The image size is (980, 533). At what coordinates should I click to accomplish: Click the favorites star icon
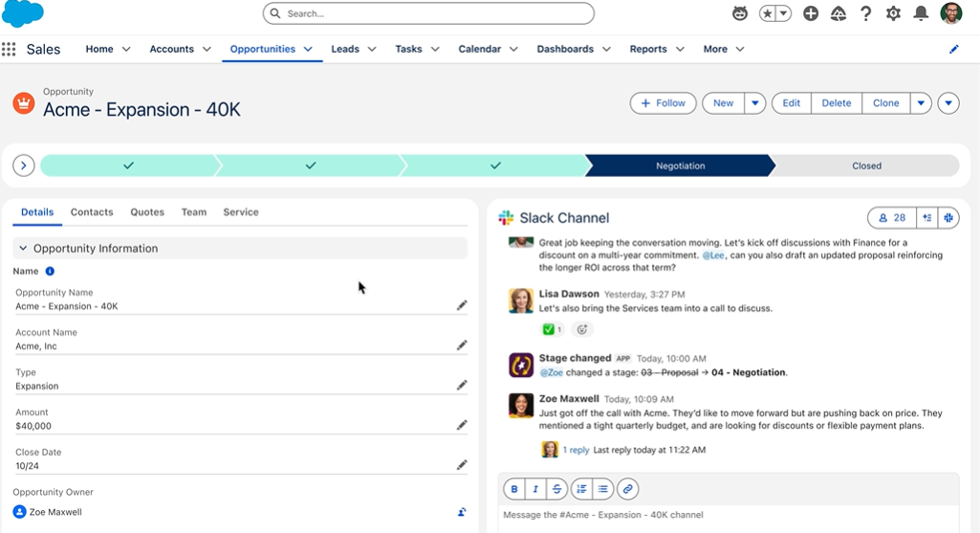click(768, 13)
